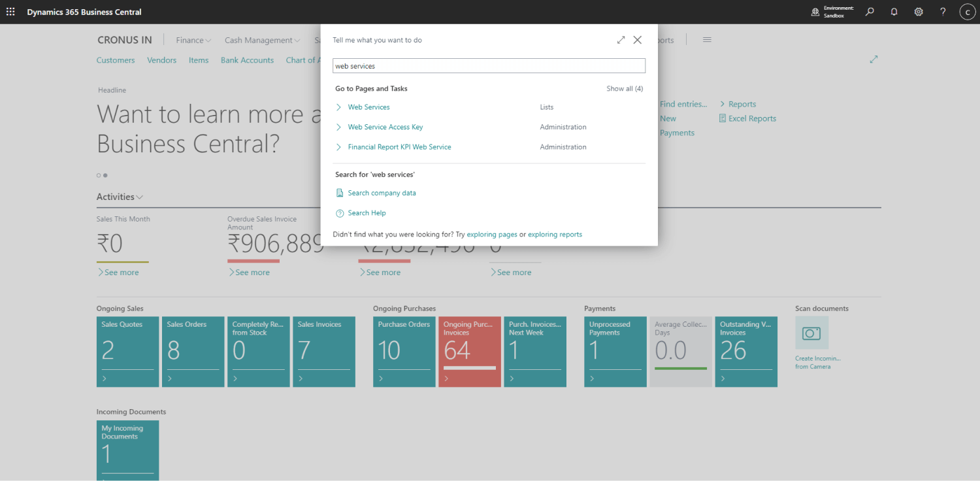Open Bank Accounts navigation link

click(x=247, y=60)
